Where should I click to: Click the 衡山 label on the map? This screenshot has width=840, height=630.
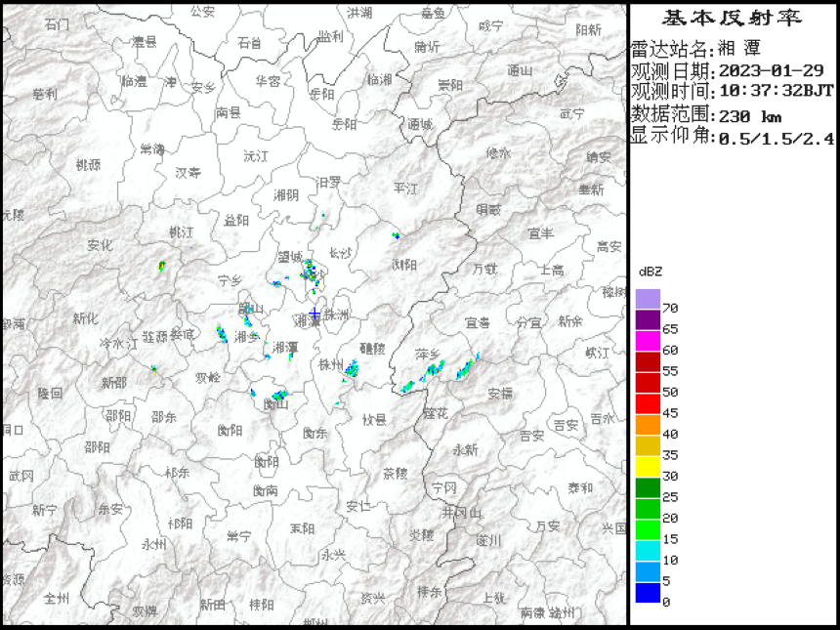[x=276, y=404]
